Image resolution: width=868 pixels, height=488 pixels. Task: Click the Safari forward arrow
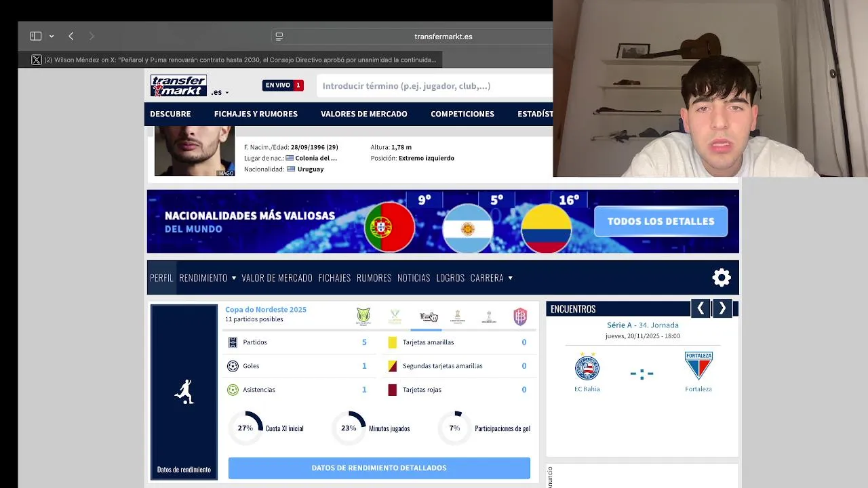[92, 36]
